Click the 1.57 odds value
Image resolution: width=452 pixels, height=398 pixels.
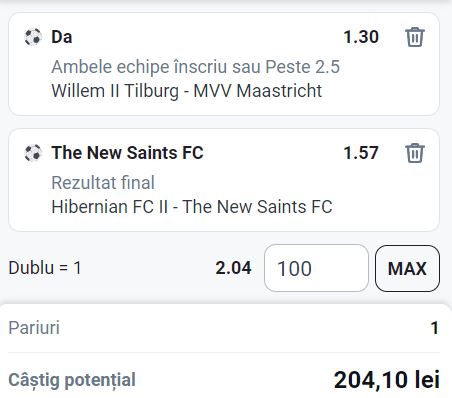tap(361, 153)
